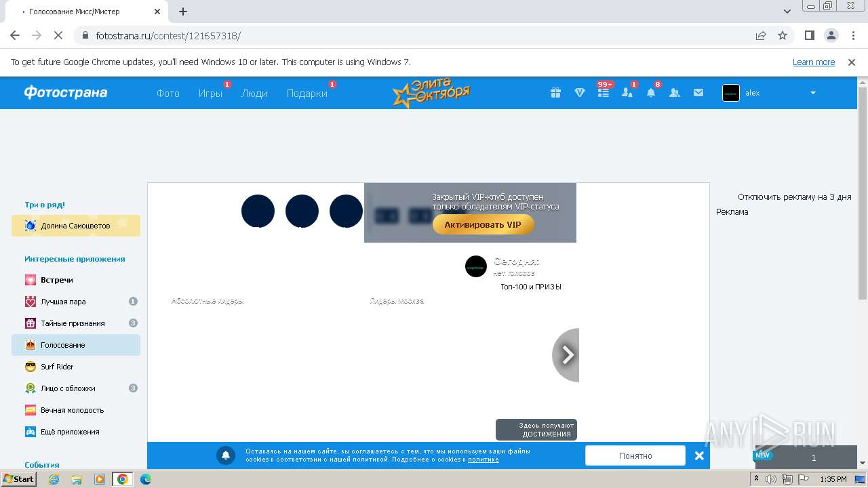Open the Встречи app
This screenshot has height=488, width=868.
76,280
